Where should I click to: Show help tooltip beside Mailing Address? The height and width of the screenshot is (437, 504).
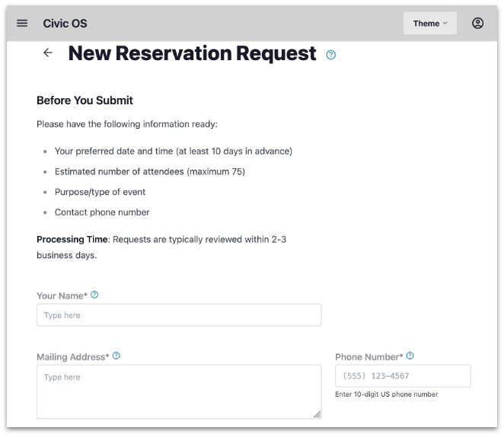(x=116, y=356)
